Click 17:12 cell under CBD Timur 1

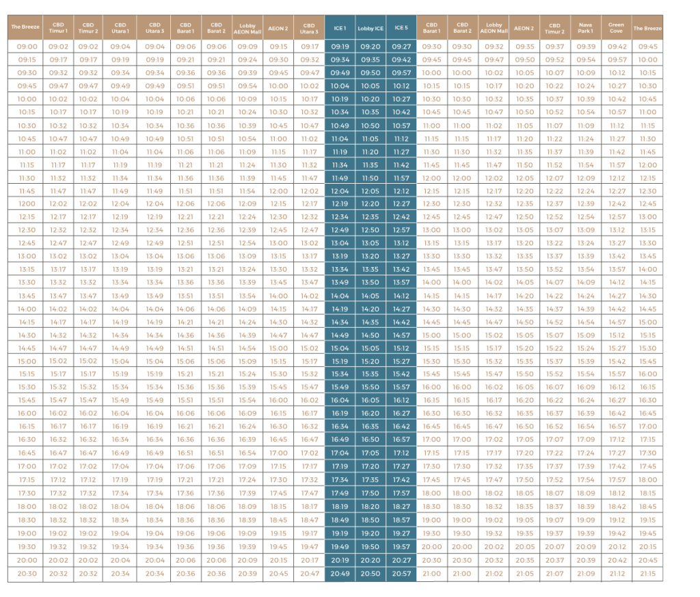pos(58,480)
